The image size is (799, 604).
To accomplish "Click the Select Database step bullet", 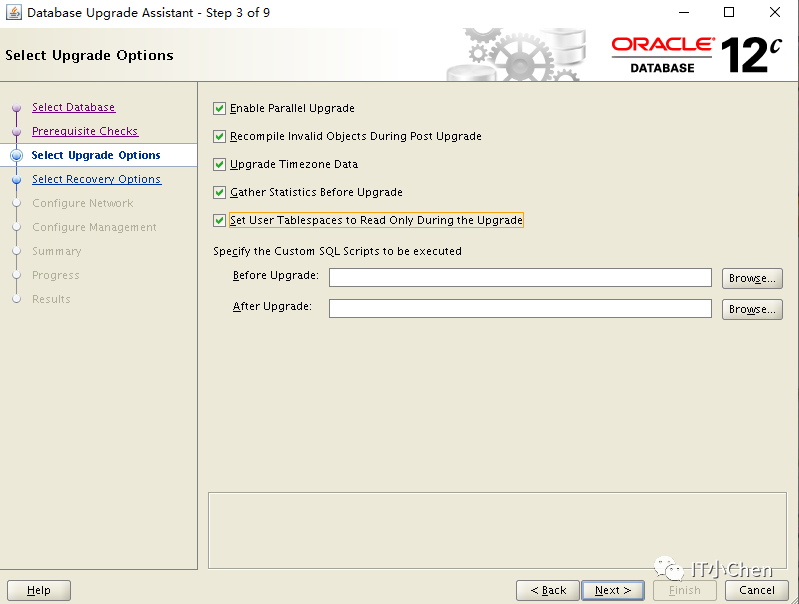I will coord(16,108).
